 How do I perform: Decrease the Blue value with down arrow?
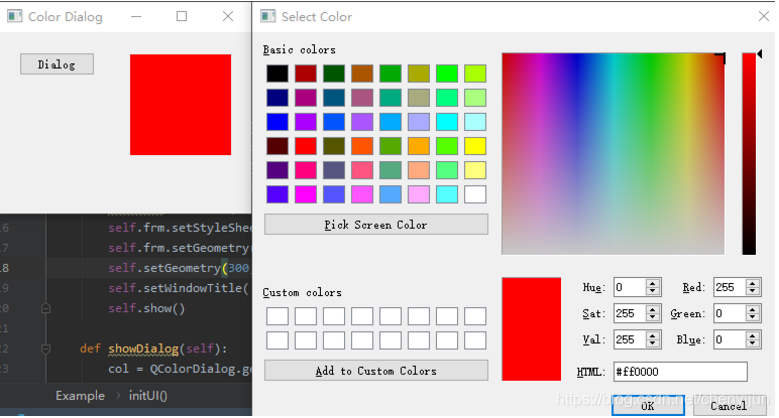coord(753,343)
